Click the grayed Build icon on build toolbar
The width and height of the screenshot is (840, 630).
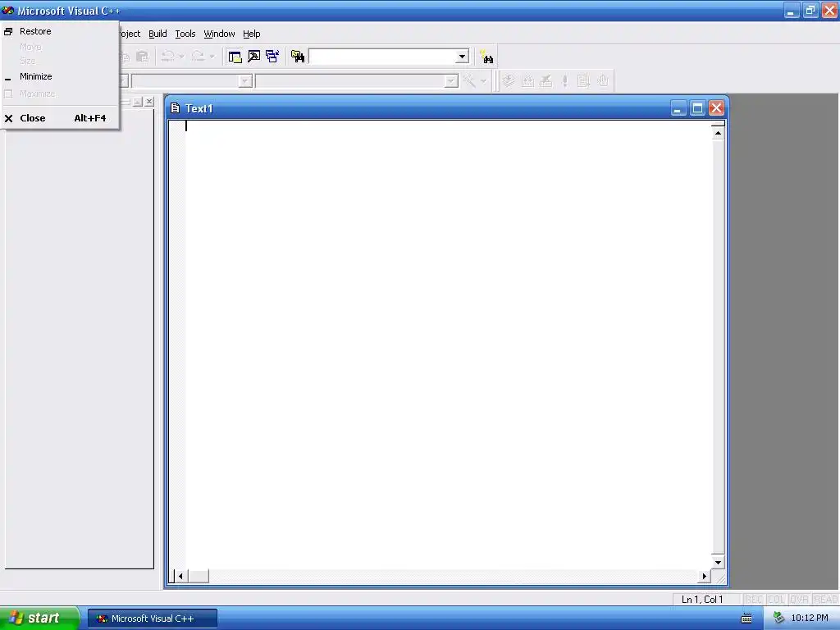(527, 81)
